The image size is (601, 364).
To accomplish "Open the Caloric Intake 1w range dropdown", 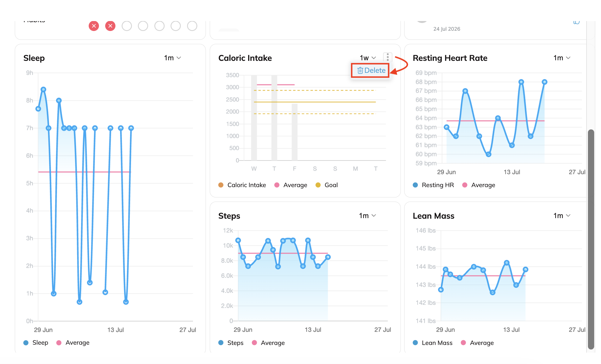I will pyautogui.click(x=368, y=58).
